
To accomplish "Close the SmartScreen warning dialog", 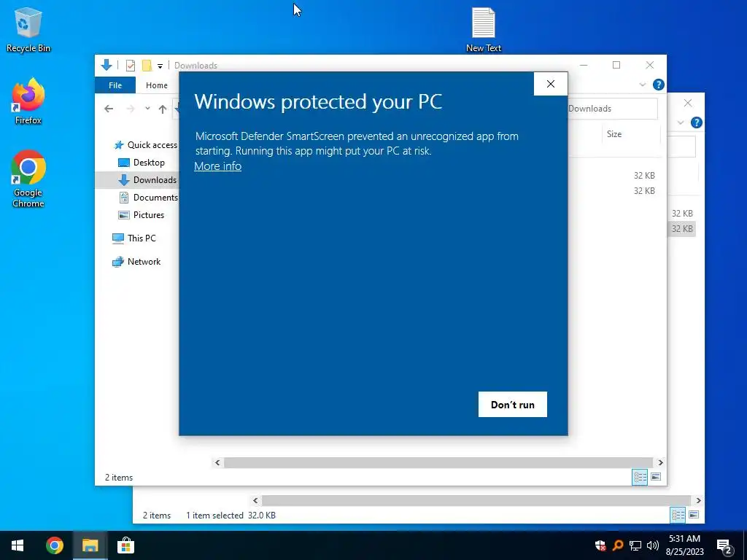I will (x=551, y=84).
